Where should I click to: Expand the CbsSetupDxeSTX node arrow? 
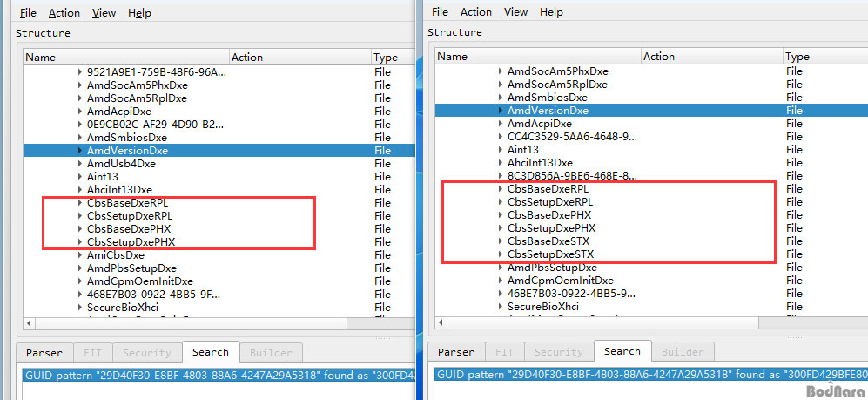(x=501, y=254)
